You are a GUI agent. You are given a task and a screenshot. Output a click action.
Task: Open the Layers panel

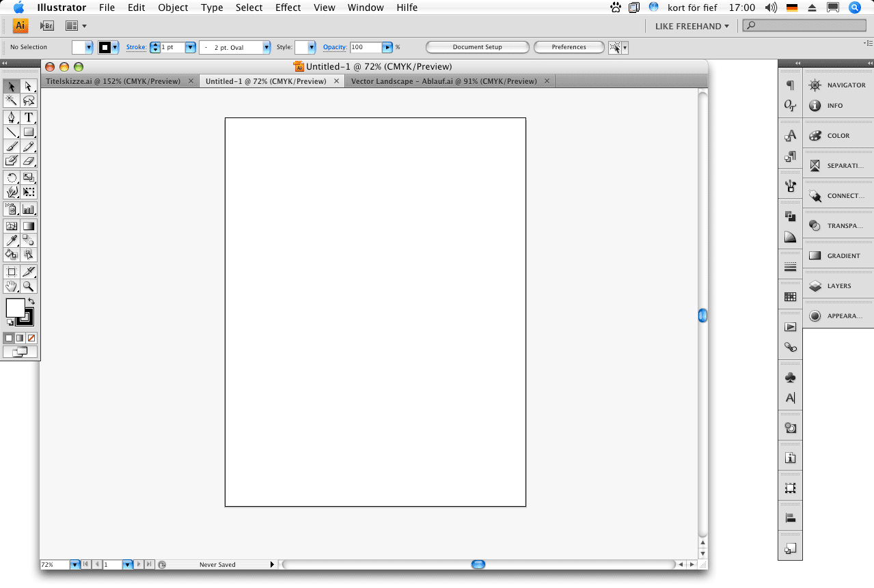[838, 286]
